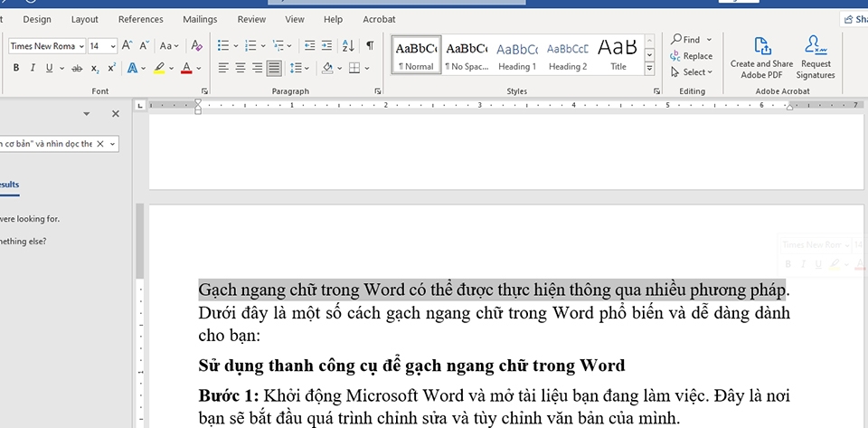The width and height of the screenshot is (868, 428).
Task: Clear all formatting from selected text
Action: coord(196,46)
